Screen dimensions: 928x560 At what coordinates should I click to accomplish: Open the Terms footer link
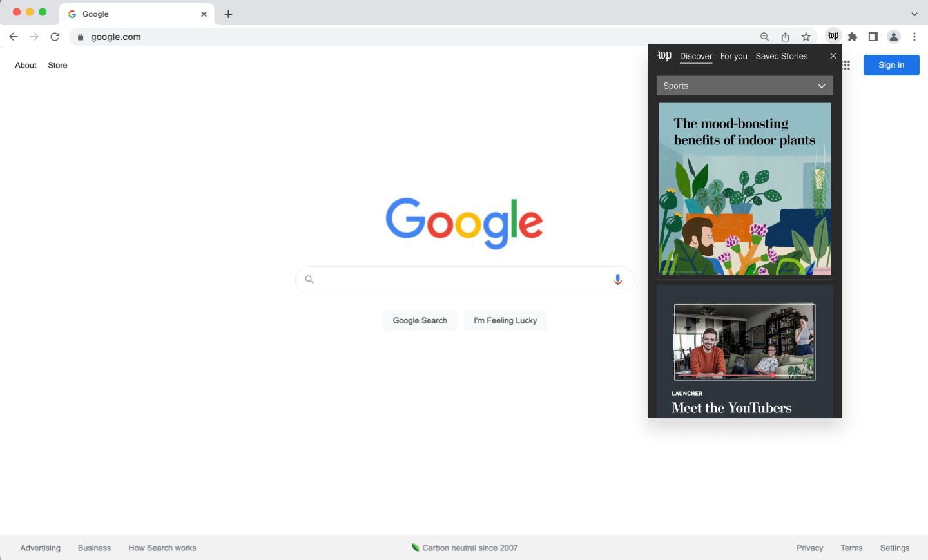point(851,548)
